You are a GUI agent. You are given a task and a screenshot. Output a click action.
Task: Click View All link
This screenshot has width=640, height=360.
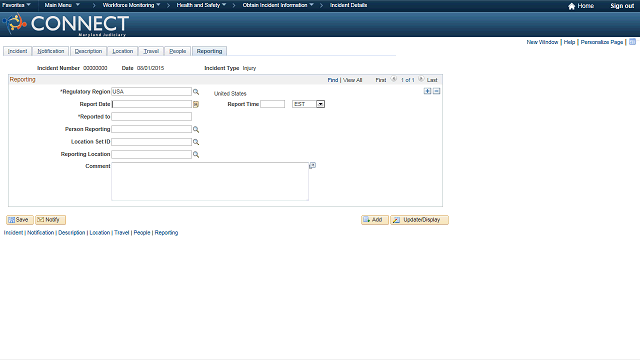(x=352, y=80)
